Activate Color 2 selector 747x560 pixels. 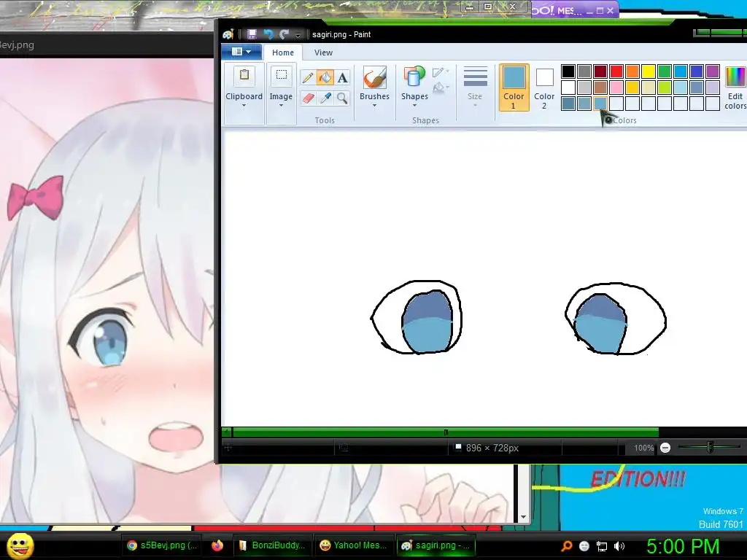tap(544, 87)
